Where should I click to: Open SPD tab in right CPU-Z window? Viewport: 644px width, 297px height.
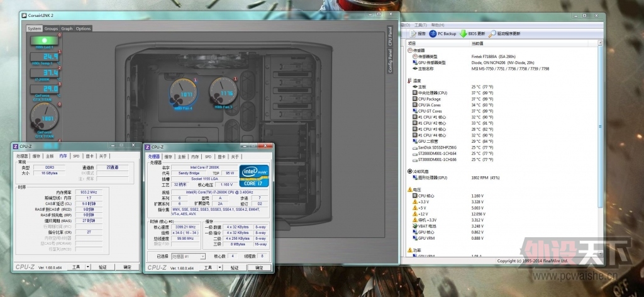tap(208, 157)
